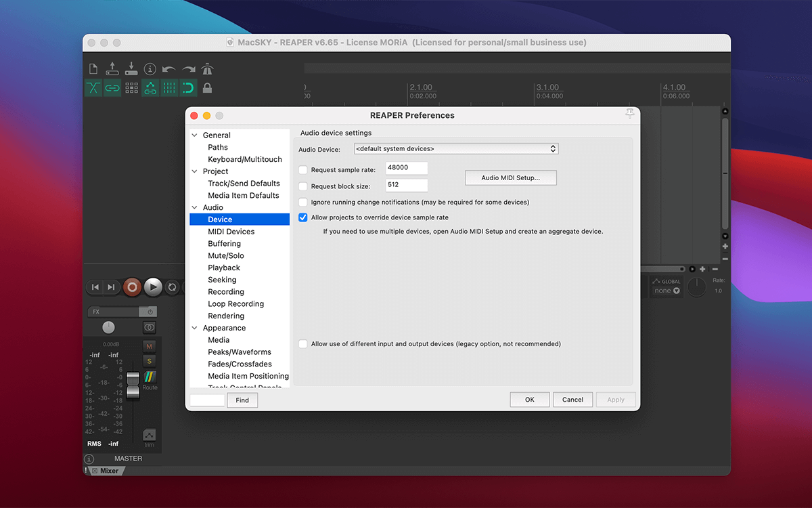This screenshot has width=812, height=508.
Task: Click the New Project file icon
Action: [93, 69]
